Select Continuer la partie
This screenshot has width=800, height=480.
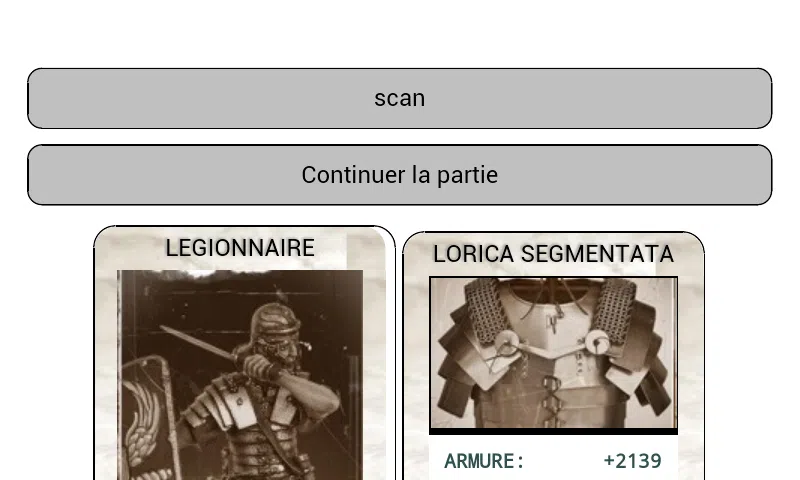coord(399,174)
